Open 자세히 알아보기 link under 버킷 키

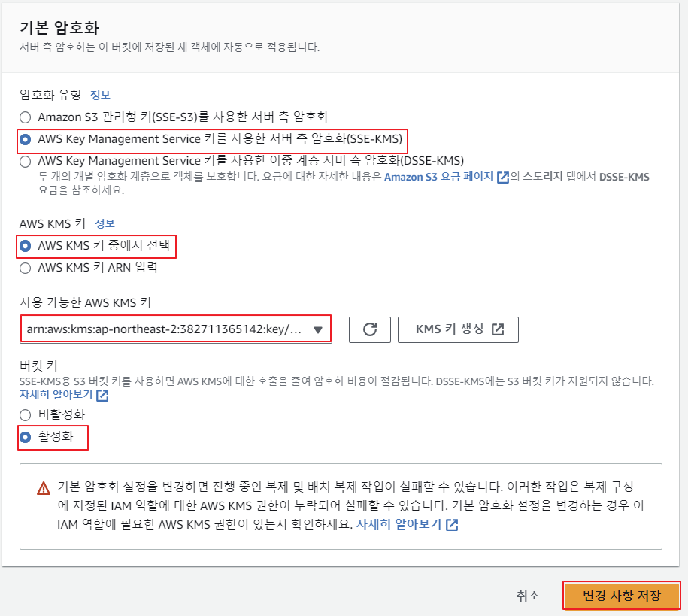point(64,395)
